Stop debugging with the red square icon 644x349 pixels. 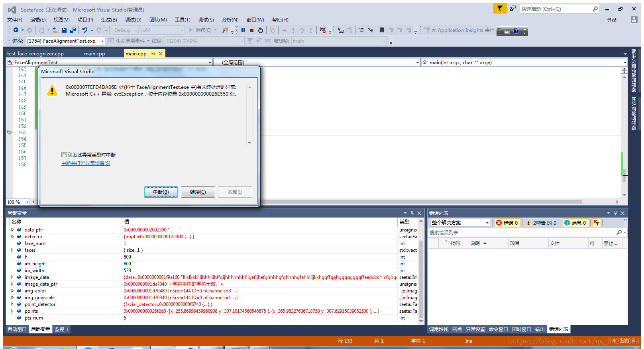pos(252,30)
